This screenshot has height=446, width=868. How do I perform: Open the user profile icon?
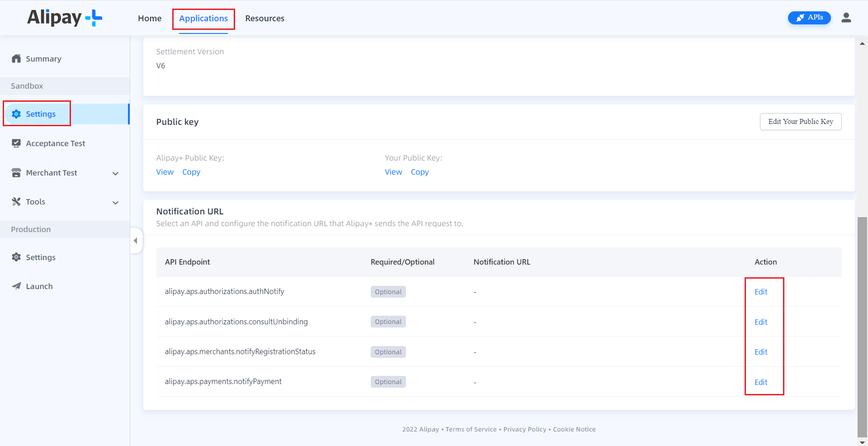[846, 17]
